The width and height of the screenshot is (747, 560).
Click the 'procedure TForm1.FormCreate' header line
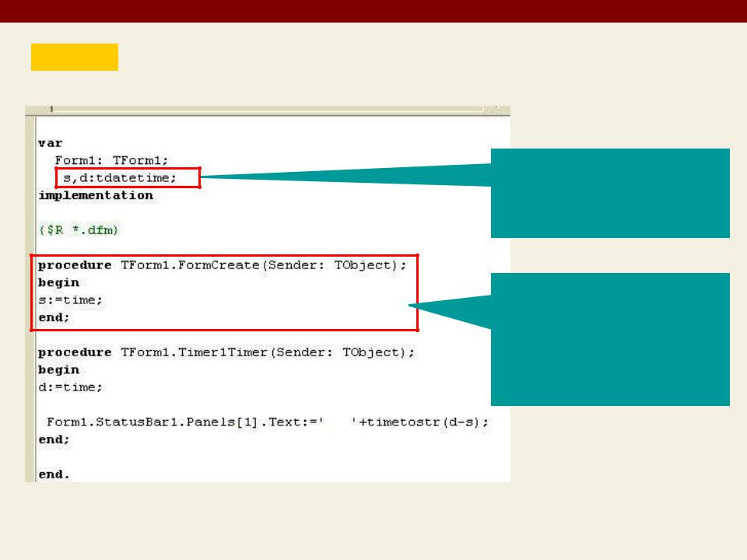[x=222, y=265]
